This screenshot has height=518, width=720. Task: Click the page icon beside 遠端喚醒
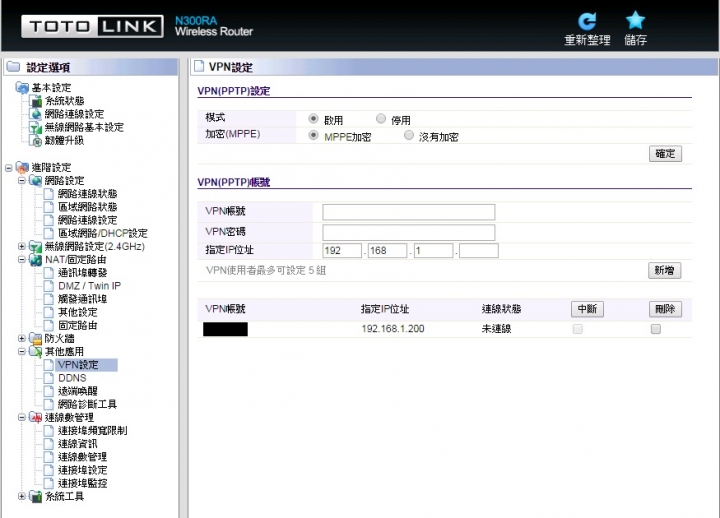coord(49,391)
